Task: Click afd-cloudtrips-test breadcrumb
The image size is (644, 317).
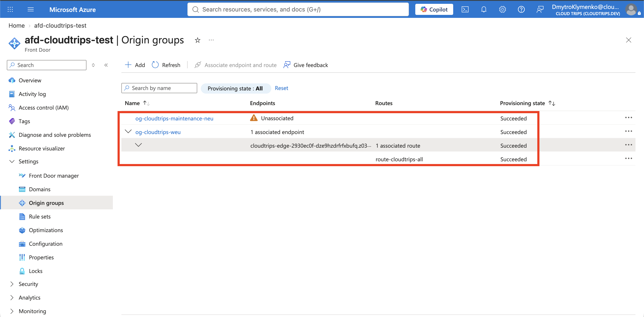Action: (60, 26)
